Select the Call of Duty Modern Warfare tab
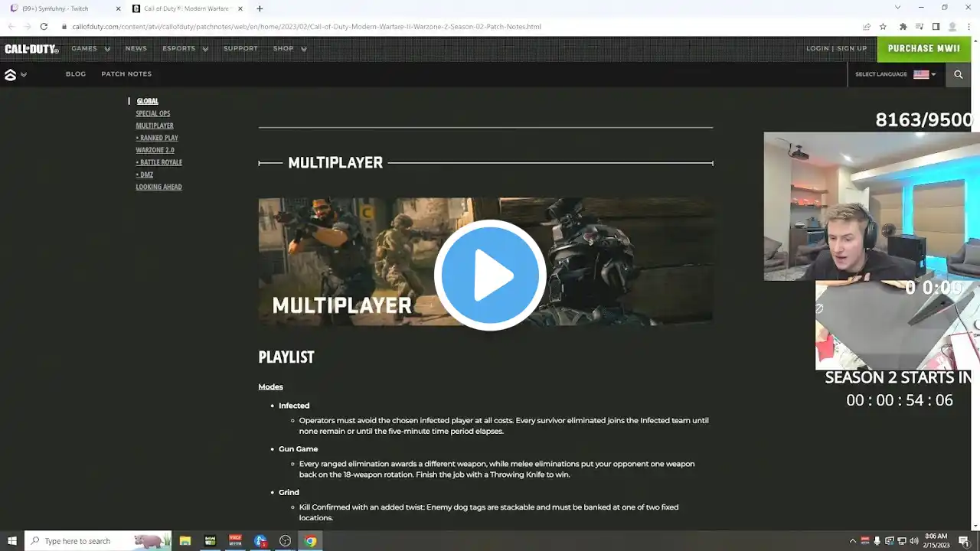 (188, 8)
